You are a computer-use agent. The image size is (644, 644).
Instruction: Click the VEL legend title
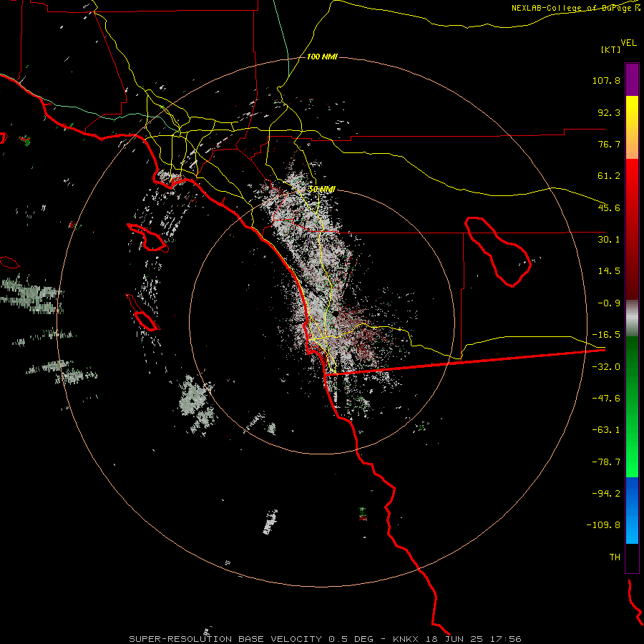(628, 42)
